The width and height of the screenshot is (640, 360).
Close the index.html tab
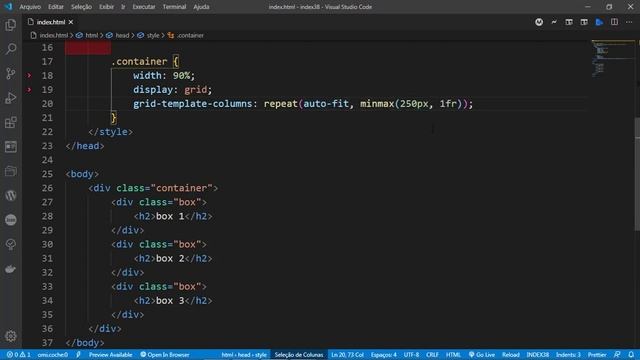[x=71, y=22]
